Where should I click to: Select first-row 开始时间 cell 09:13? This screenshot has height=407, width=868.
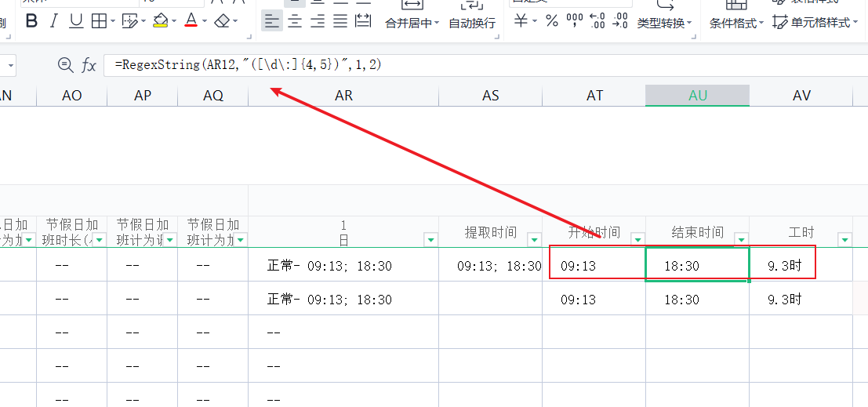[x=594, y=265]
